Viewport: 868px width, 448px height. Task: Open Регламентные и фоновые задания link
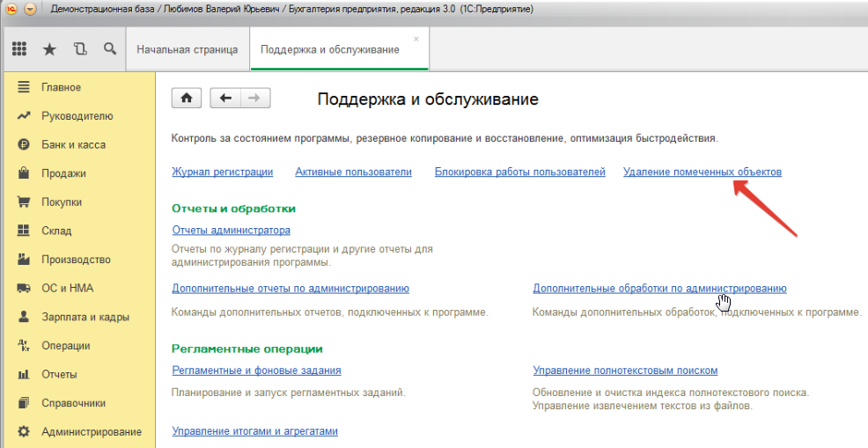coord(256,371)
